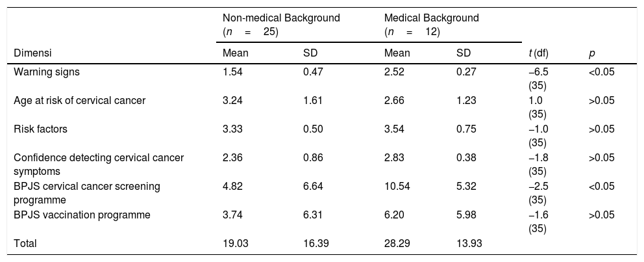Select the 'Warning signs' row label
Screen dimensions: 644x262
(x=47, y=72)
